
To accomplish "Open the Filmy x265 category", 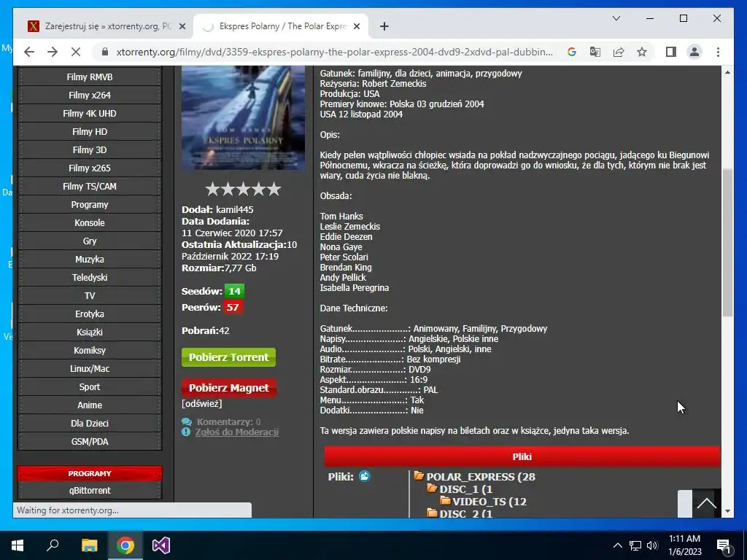I will pos(90,168).
